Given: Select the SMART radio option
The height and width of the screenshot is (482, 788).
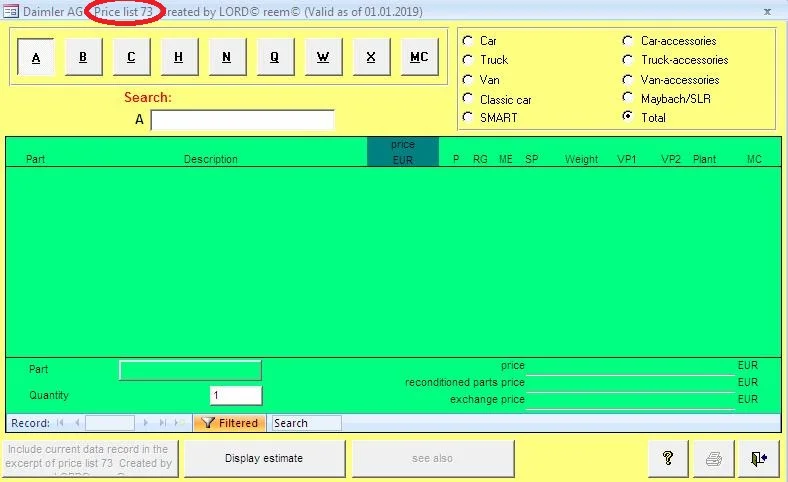Looking at the screenshot, I should [468, 117].
